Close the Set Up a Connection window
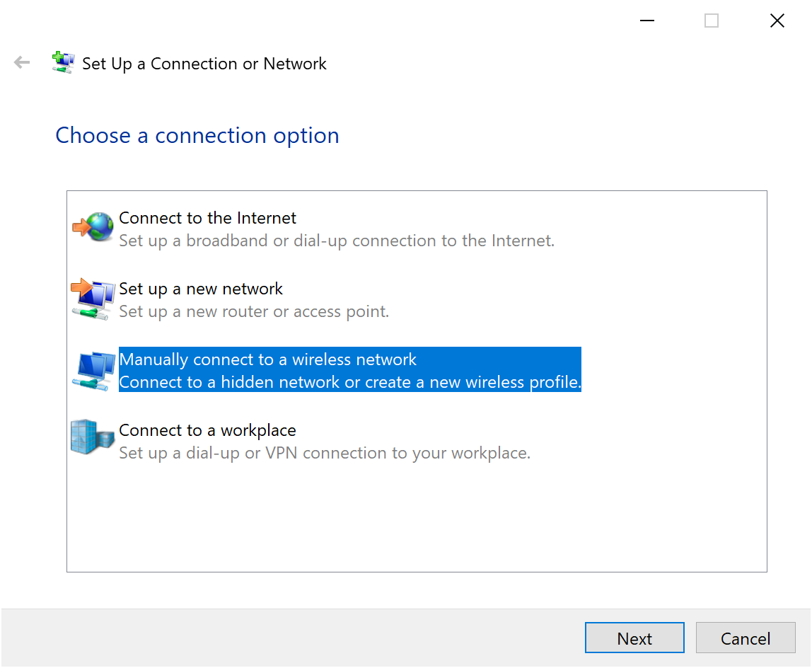 pos(777,21)
